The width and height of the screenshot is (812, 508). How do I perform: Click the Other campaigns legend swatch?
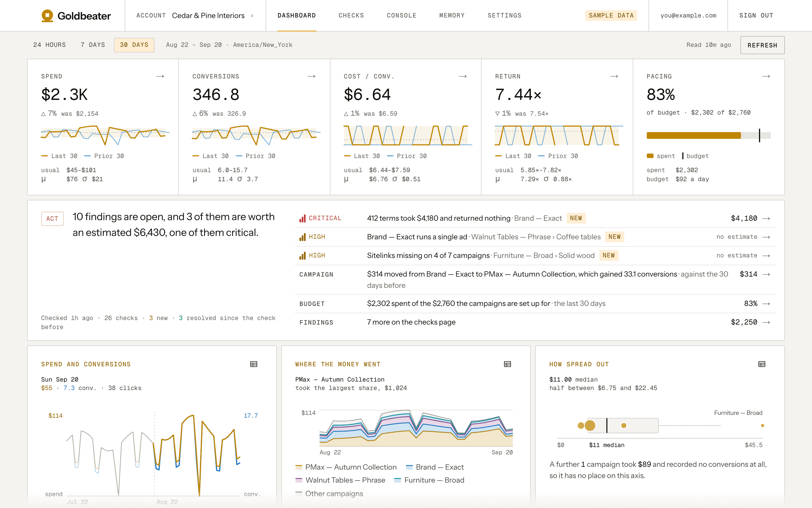299,494
